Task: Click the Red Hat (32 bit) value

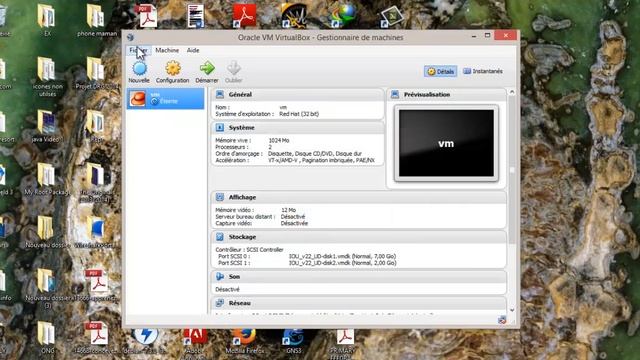Action: pos(299,114)
